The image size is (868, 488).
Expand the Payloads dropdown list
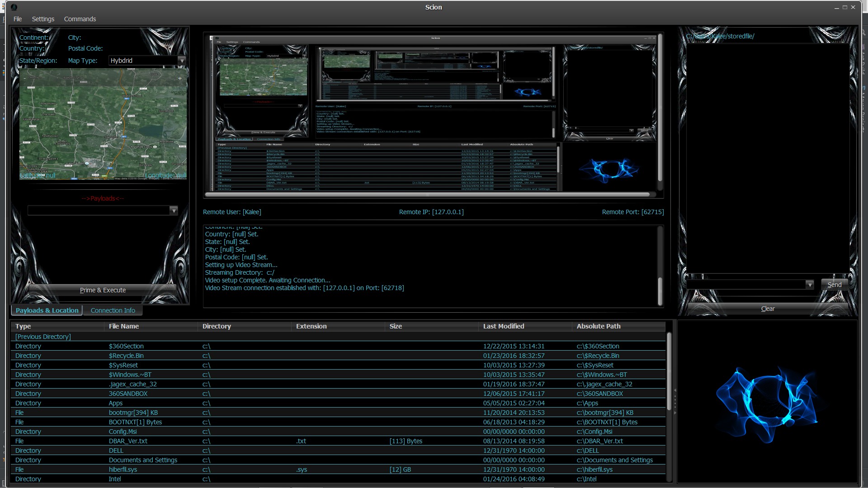coord(173,211)
